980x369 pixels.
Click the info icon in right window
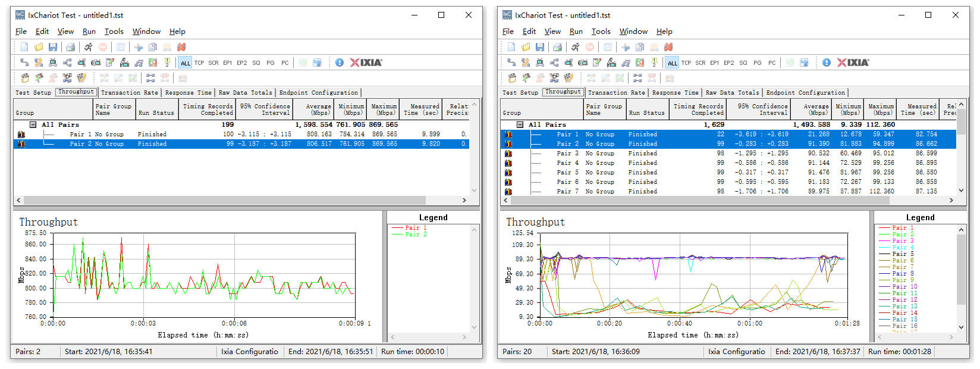click(827, 62)
